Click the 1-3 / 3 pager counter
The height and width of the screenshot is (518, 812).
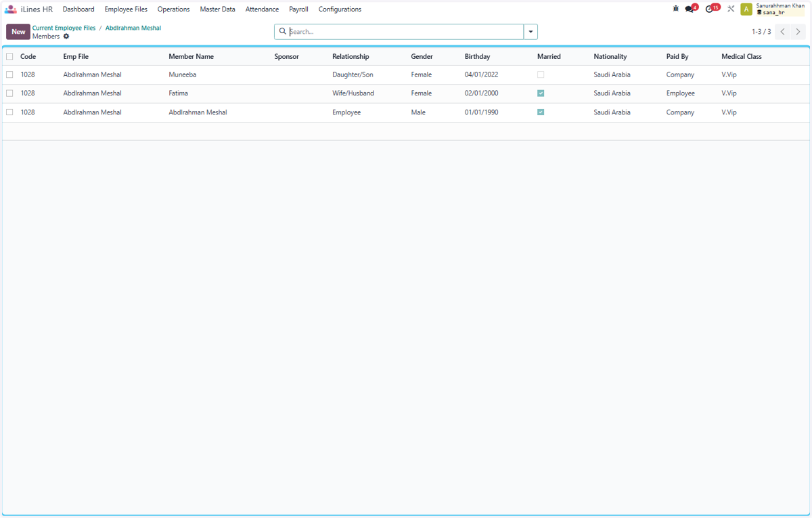(x=761, y=32)
